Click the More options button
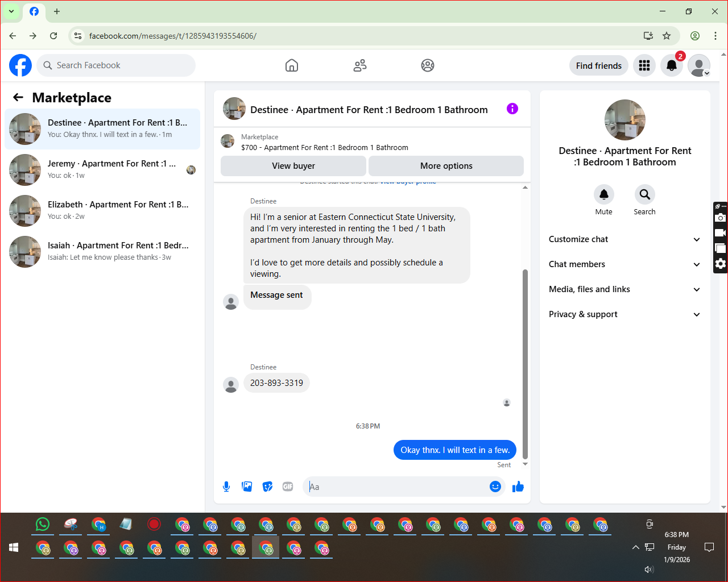The width and height of the screenshot is (728, 582). (x=446, y=166)
